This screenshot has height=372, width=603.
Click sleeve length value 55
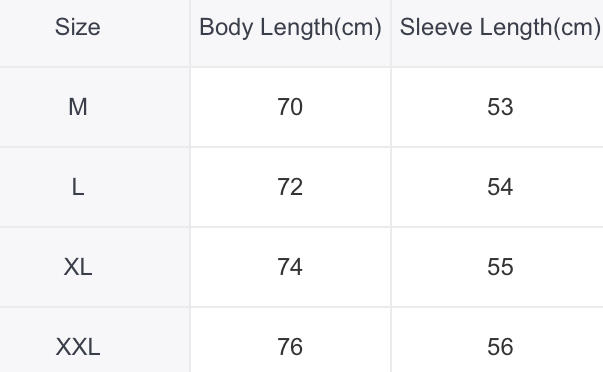(500, 267)
